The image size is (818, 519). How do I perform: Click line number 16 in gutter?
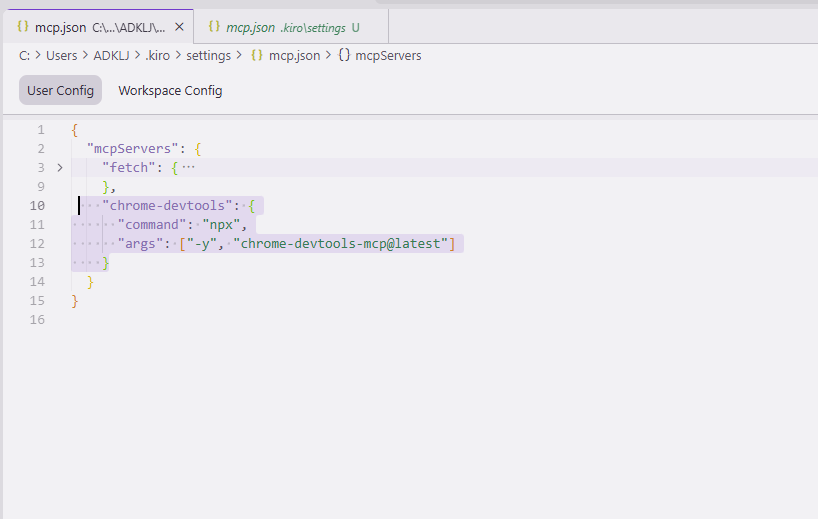37,319
